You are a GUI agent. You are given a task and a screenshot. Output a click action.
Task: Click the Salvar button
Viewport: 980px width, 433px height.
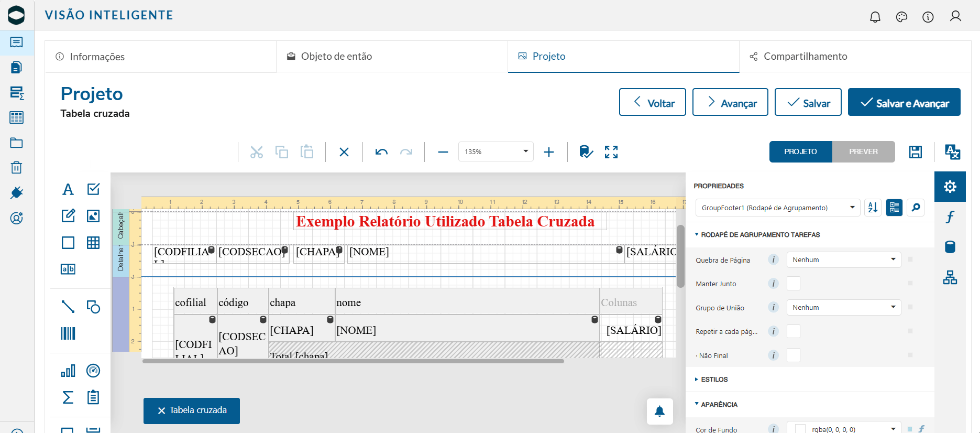(808, 102)
